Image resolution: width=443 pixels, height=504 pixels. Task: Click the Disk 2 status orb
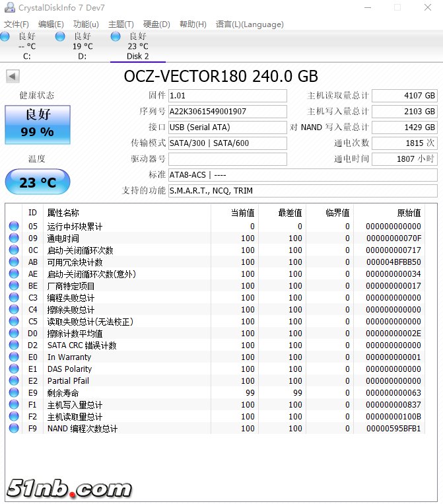[116, 36]
